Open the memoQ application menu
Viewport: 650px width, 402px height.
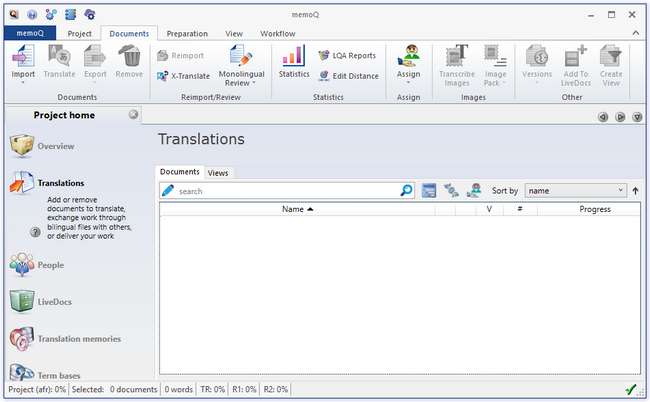pyautogui.click(x=30, y=33)
